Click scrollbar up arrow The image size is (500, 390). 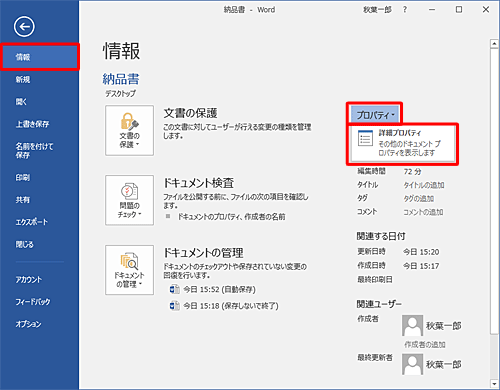tap(494, 44)
